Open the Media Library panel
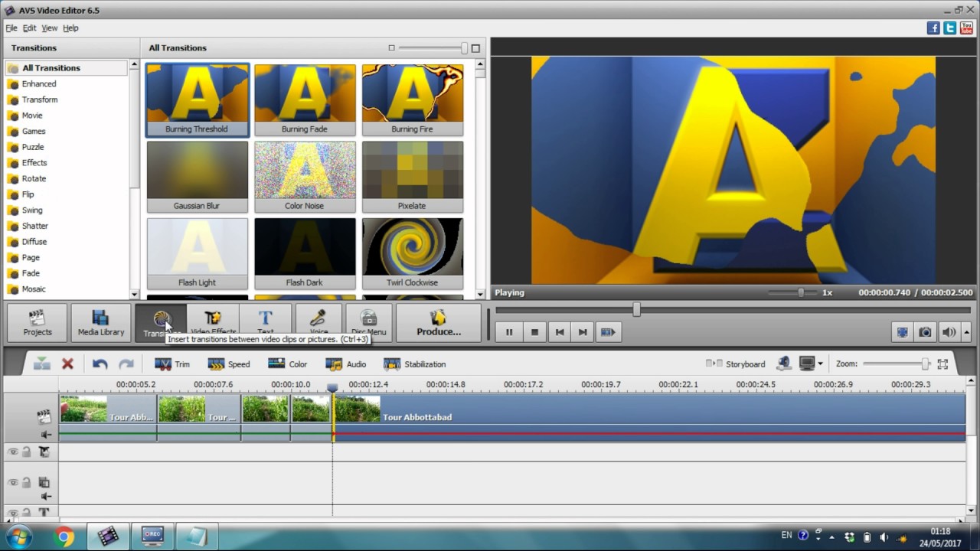 [100, 323]
